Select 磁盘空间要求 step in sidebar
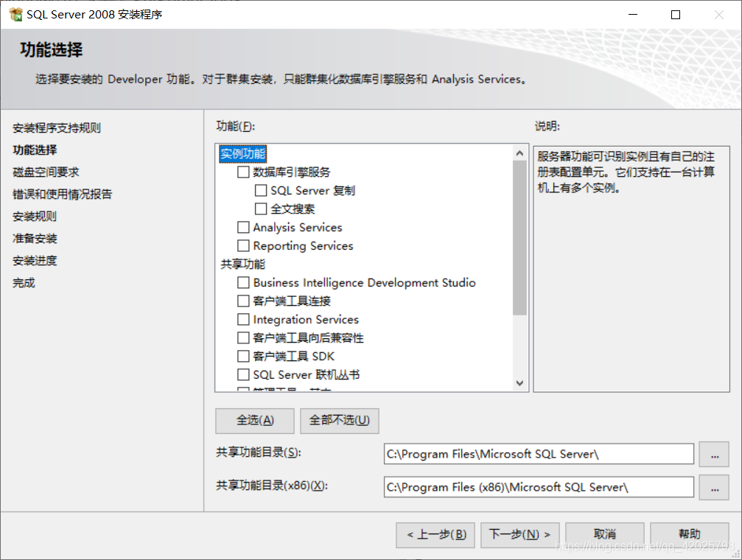742x560 pixels. pyautogui.click(x=46, y=172)
